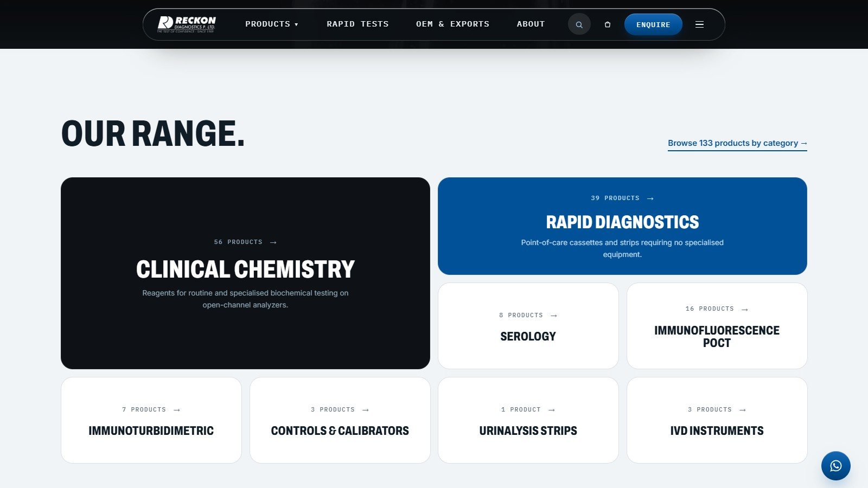This screenshot has height=488, width=868.
Task: Open the About menu item
Action: pos(531,24)
